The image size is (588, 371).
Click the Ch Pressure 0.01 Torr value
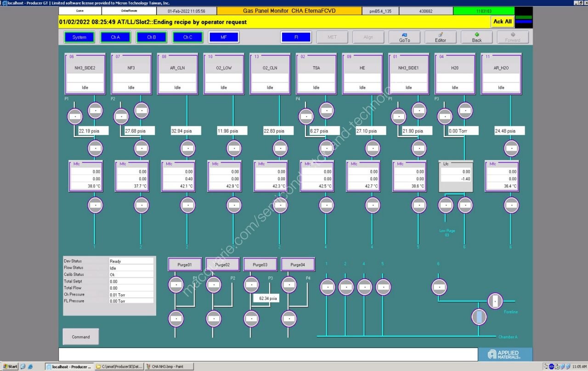(131, 295)
